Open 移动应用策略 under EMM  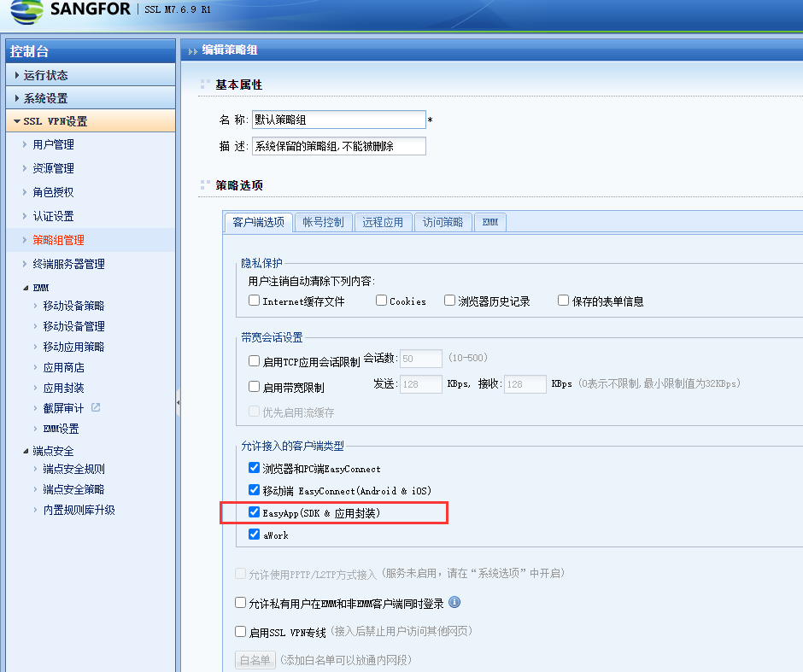pos(73,347)
